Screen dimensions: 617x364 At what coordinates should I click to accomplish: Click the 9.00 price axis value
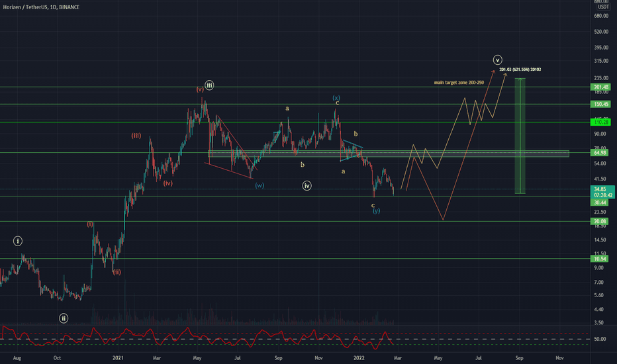[598, 268]
